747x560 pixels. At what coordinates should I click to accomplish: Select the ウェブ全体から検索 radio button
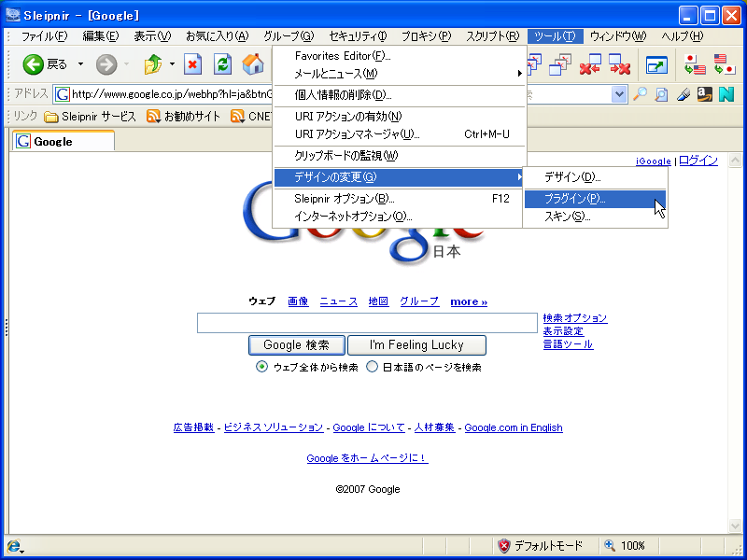[x=261, y=367]
